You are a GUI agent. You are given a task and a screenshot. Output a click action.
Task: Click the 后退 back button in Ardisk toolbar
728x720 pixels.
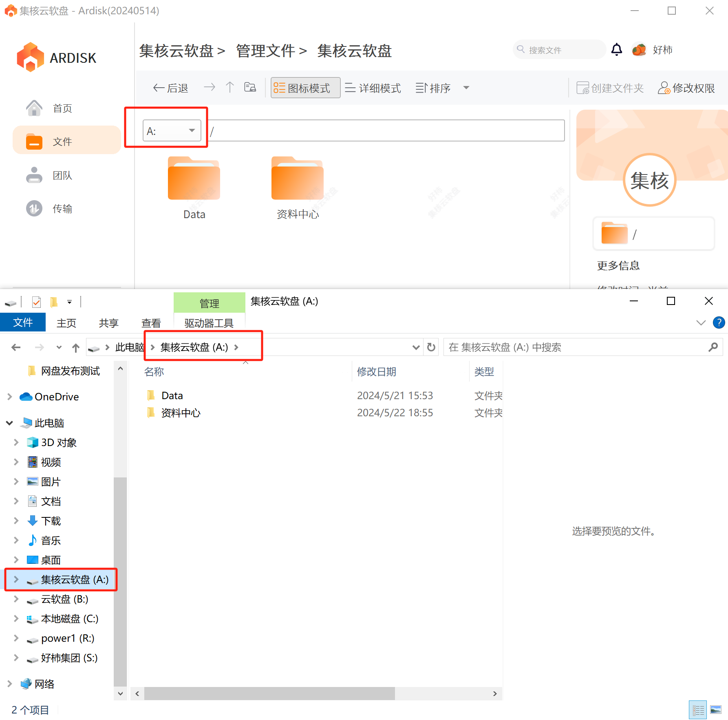(170, 88)
